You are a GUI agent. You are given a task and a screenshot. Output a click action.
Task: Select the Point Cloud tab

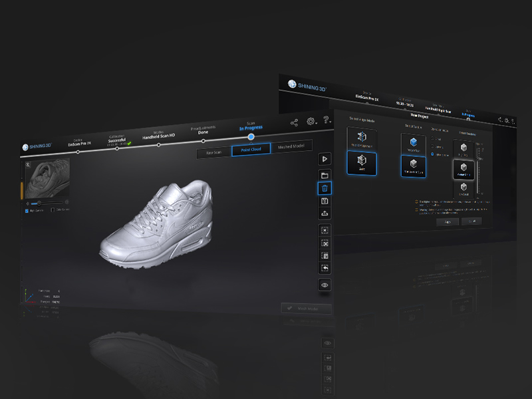[251, 150]
